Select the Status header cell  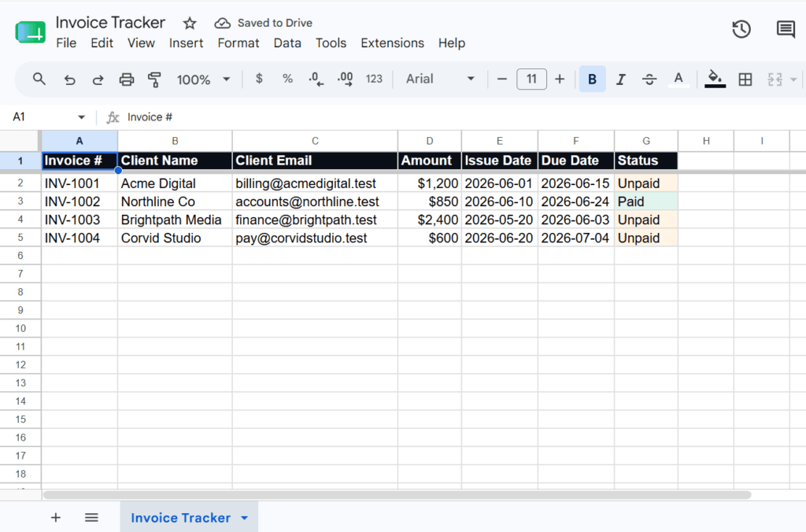pyautogui.click(x=646, y=161)
